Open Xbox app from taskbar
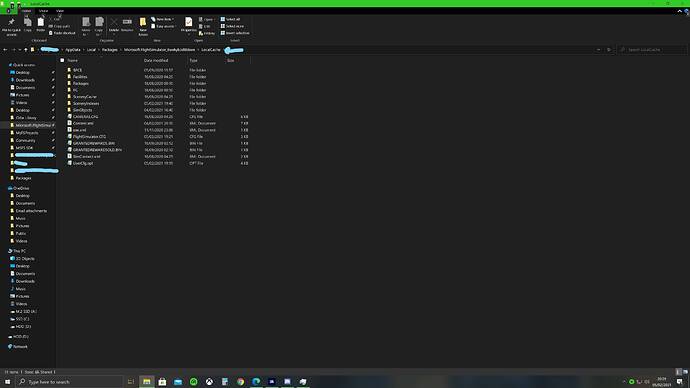 point(209,381)
